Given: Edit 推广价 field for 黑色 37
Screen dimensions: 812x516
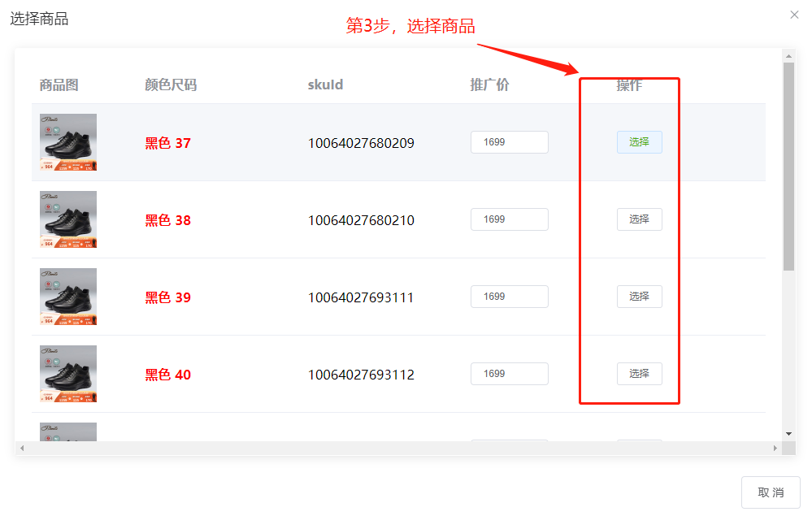Looking at the screenshot, I should [509, 142].
